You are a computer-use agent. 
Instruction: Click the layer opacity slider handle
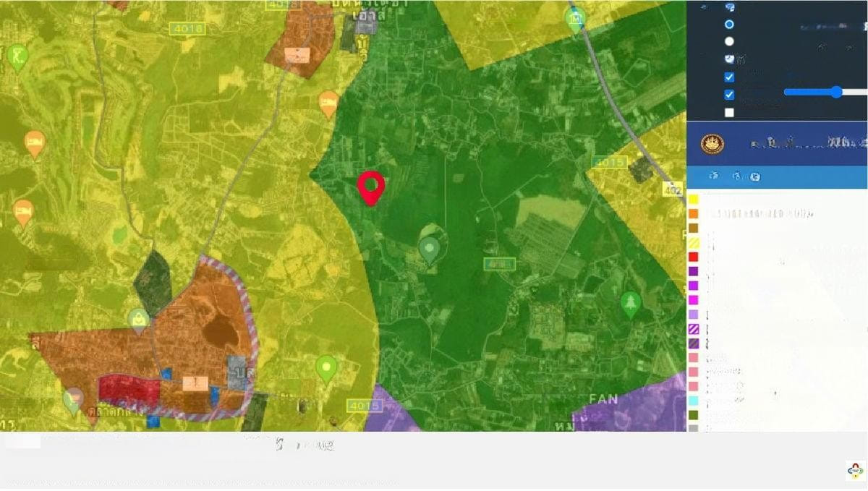[836, 92]
